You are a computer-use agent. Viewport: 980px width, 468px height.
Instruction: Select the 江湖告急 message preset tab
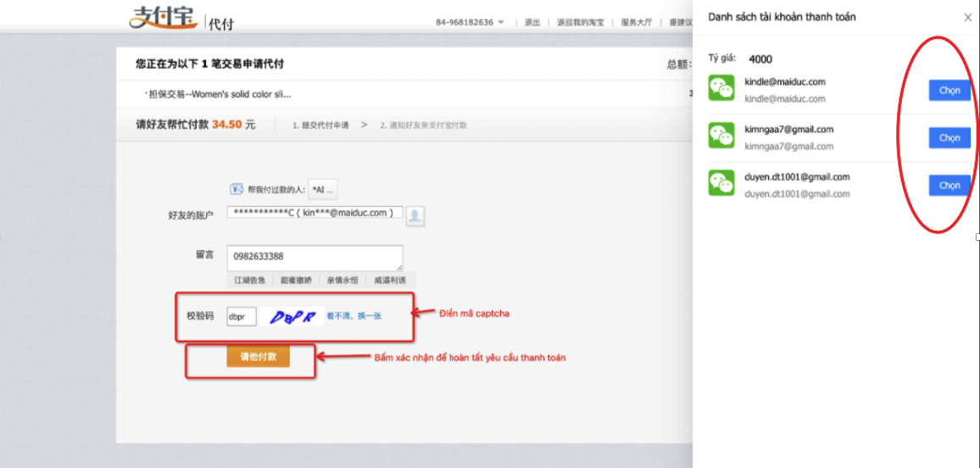[250, 280]
